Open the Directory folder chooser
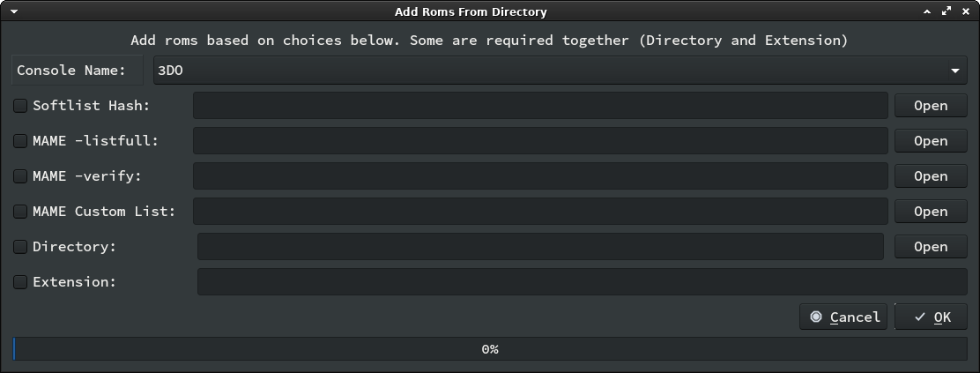Image resolution: width=980 pixels, height=373 pixels. (x=930, y=247)
